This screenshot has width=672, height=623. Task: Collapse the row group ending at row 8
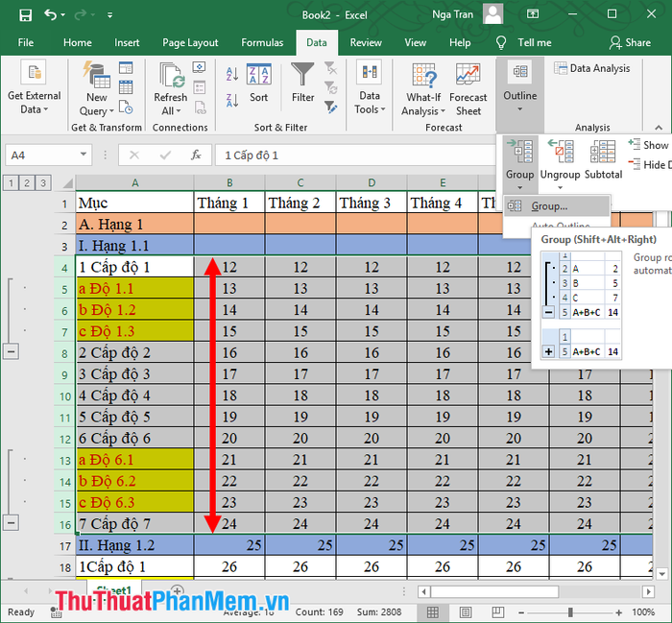pos(12,352)
